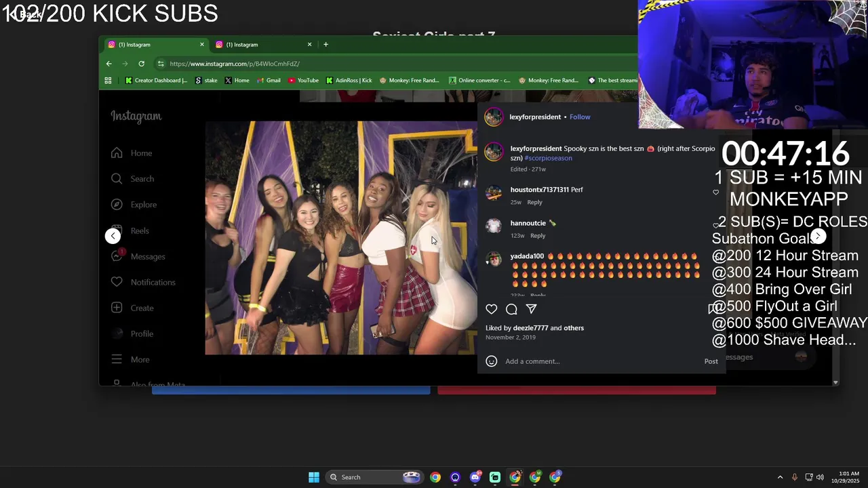
Task: Click the comment bubble icon under the post
Action: 511,309
